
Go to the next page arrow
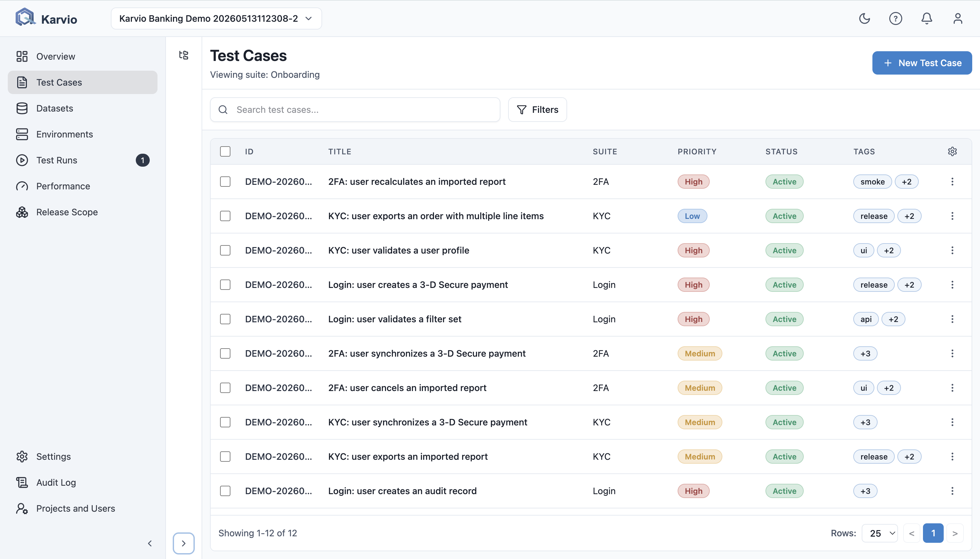pyautogui.click(x=955, y=533)
